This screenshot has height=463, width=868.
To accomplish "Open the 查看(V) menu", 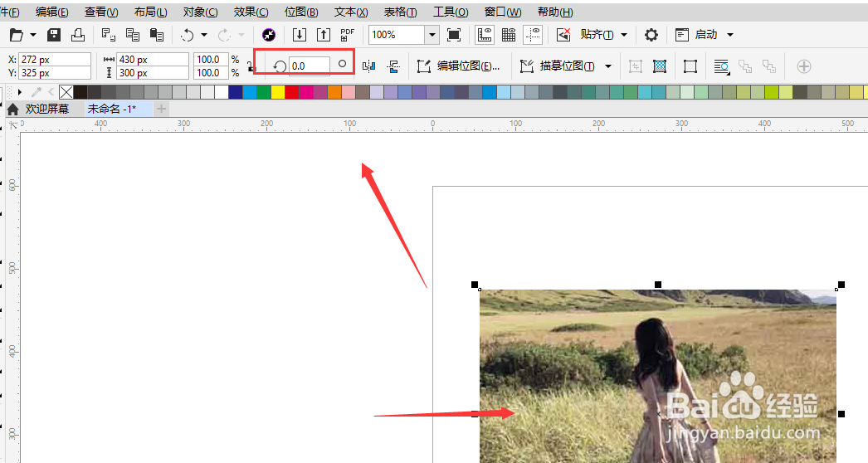I will pyautogui.click(x=101, y=12).
